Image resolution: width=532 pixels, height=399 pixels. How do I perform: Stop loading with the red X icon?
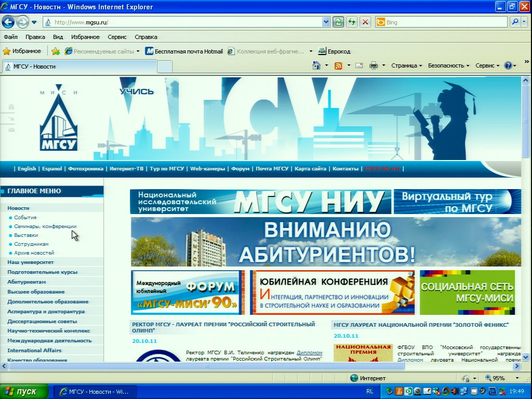pyautogui.click(x=365, y=22)
